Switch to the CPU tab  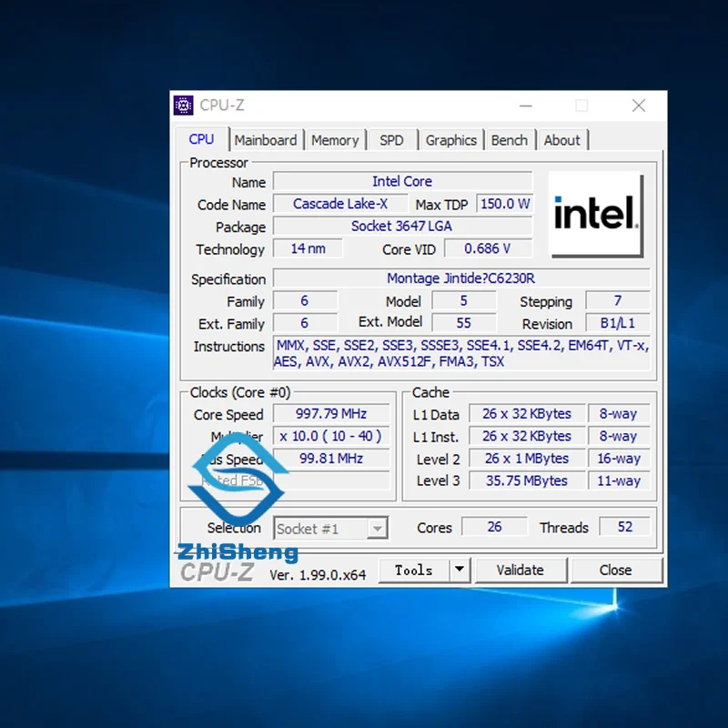coord(201,139)
